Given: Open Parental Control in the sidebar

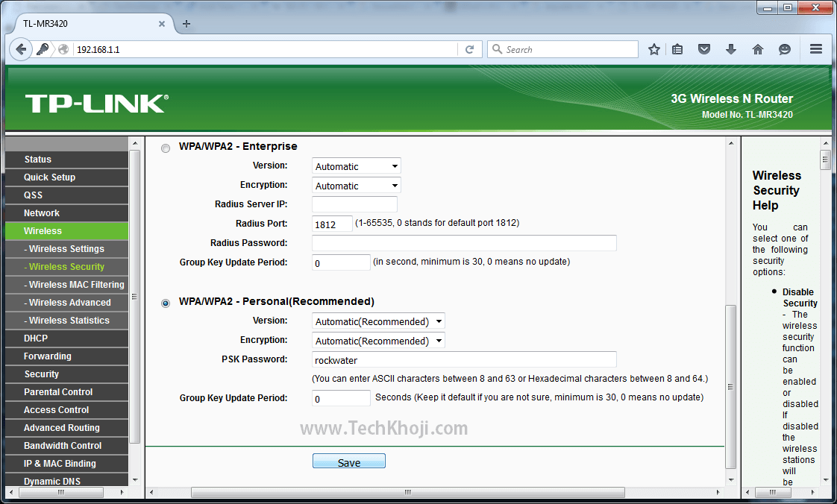Looking at the screenshot, I should click(66, 391).
